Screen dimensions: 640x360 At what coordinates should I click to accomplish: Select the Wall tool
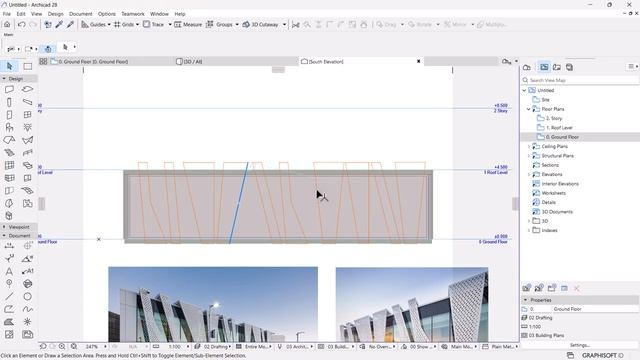[x=9, y=89]
